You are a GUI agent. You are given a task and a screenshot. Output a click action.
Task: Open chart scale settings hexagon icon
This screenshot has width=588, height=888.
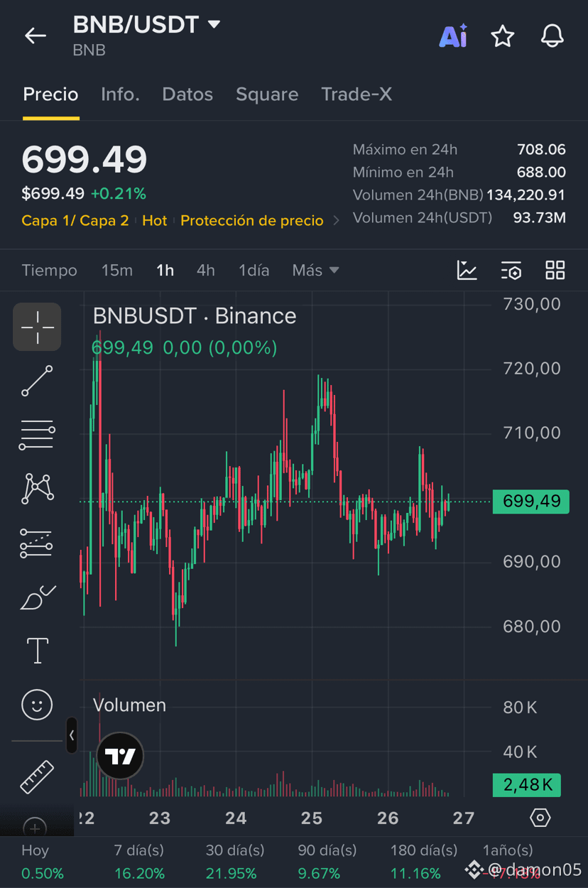pyautogui.click(x=540, y=818)
